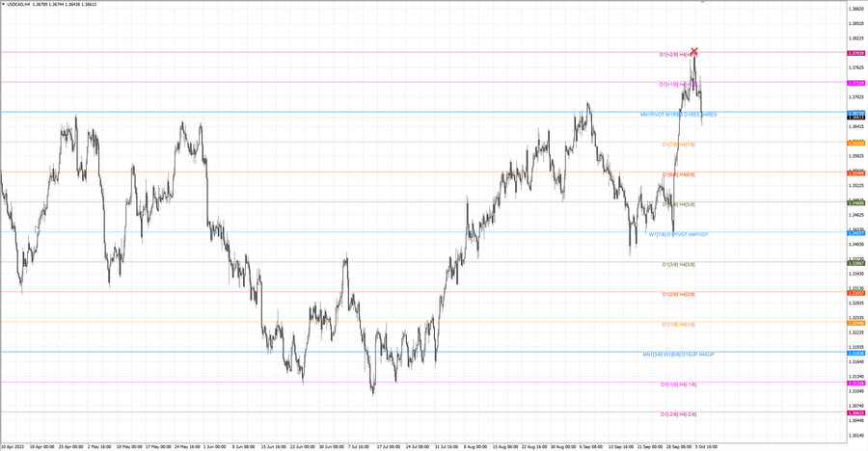Click the D1[+1/8] H4[+1/8] line label
The height and width of the screenshot is (451, 868).
click(678, 84)
